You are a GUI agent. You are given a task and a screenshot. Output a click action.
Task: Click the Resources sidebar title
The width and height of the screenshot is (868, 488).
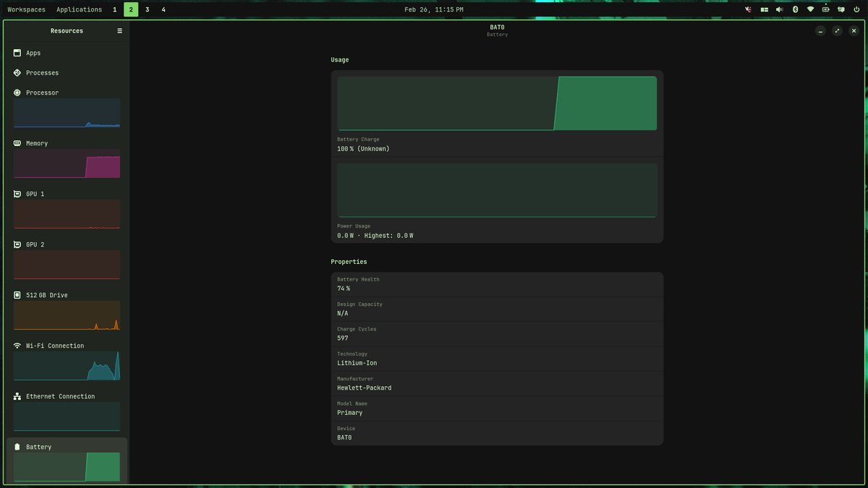point(67,31)
